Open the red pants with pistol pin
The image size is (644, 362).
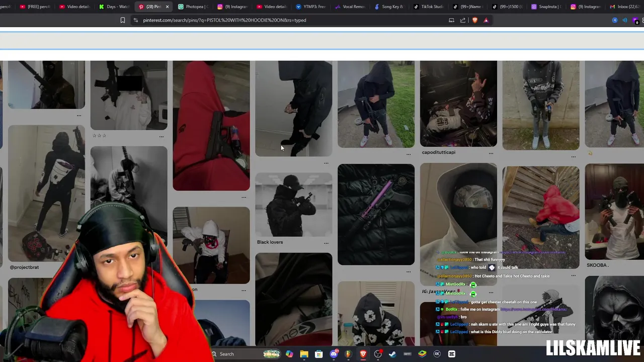point(211,126)
